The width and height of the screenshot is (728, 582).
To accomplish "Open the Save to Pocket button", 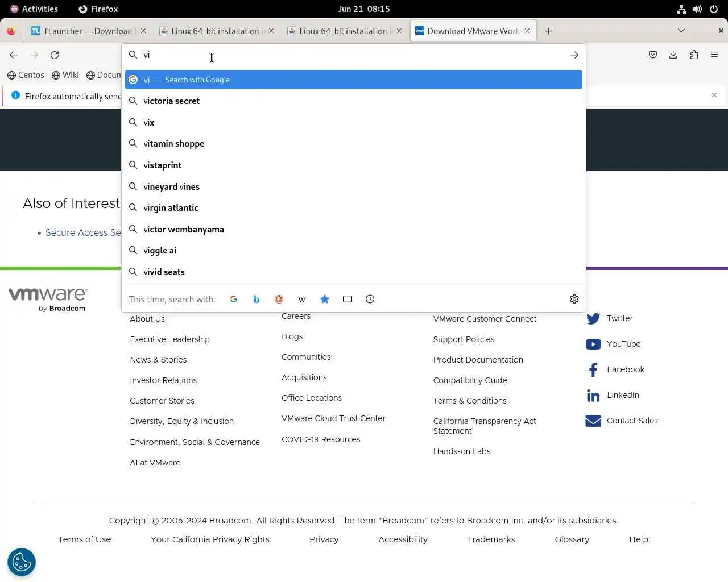I will point(653,55).
